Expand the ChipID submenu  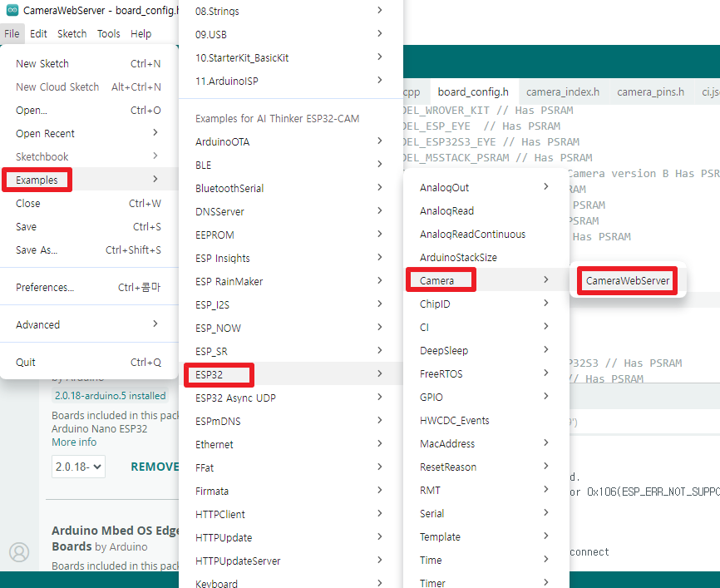486,304
